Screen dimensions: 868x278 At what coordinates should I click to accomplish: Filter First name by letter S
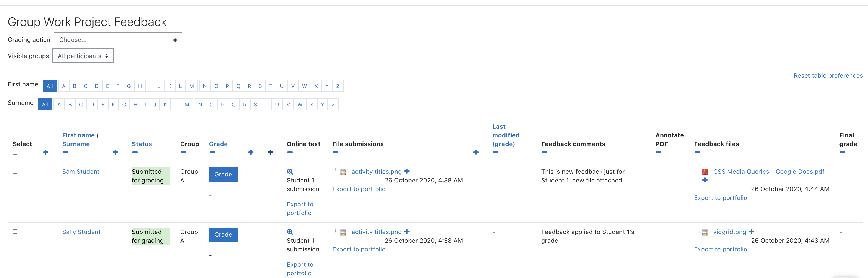point(260,86)
